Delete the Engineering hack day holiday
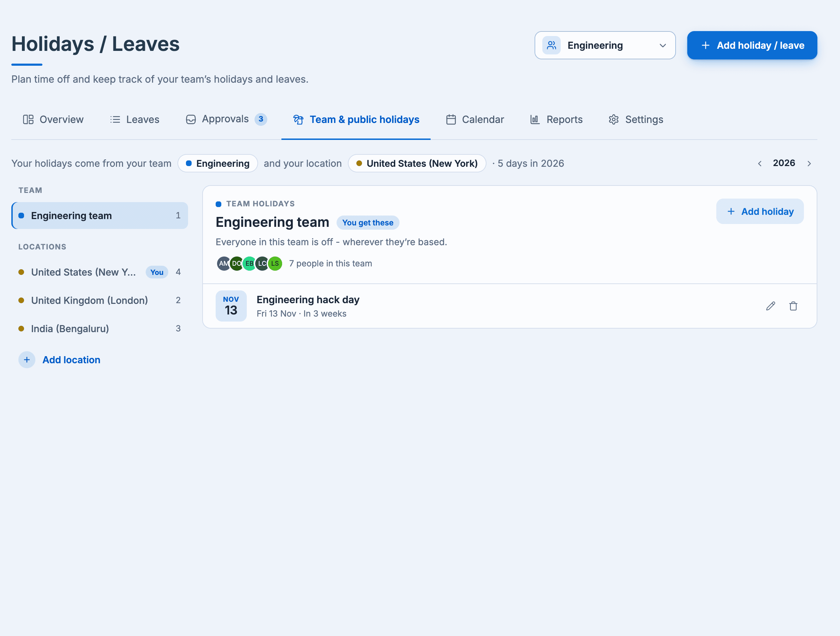 click(x=793, y=306)
